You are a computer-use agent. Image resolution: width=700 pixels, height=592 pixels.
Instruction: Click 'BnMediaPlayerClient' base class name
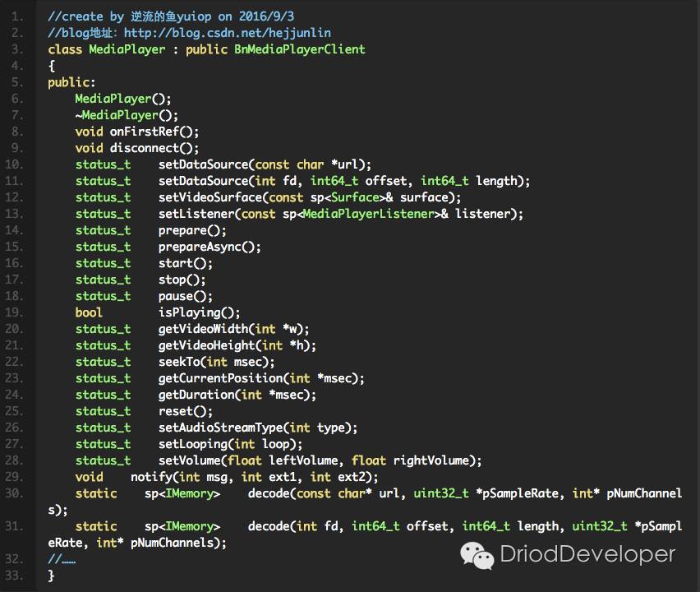(300, 49)
